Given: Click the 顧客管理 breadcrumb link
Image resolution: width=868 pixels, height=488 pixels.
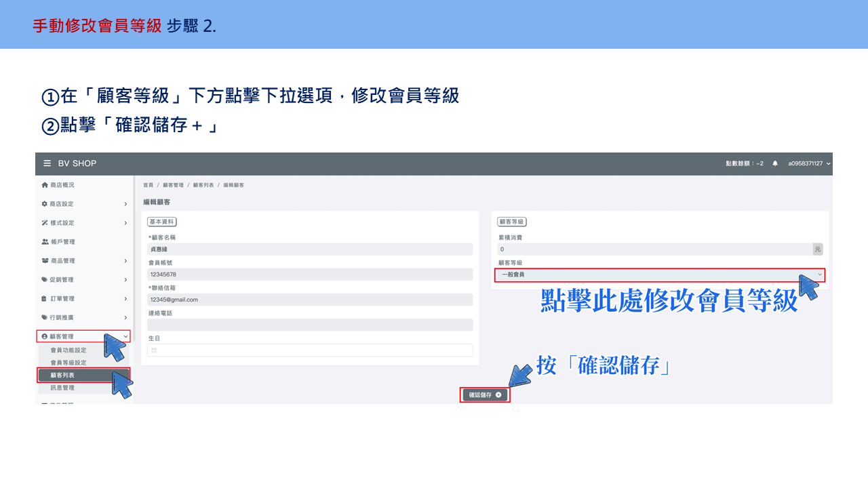Looking at the screenshot, I should [x=173, y=185].
